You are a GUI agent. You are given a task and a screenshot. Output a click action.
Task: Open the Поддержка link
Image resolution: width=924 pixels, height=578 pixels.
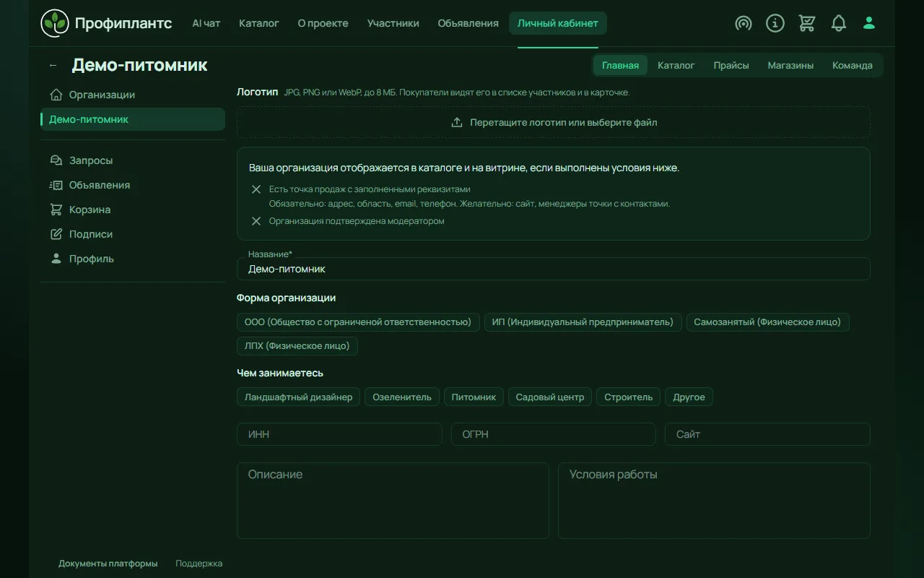pyautogui.click(x=199, y=564)
